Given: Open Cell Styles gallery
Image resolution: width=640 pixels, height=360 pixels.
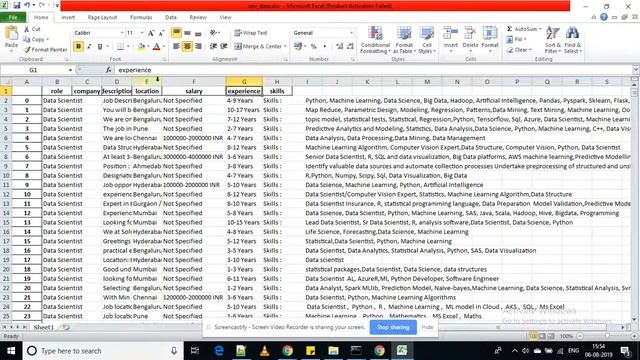Looking at the screenshot, I should pos(427,40).
